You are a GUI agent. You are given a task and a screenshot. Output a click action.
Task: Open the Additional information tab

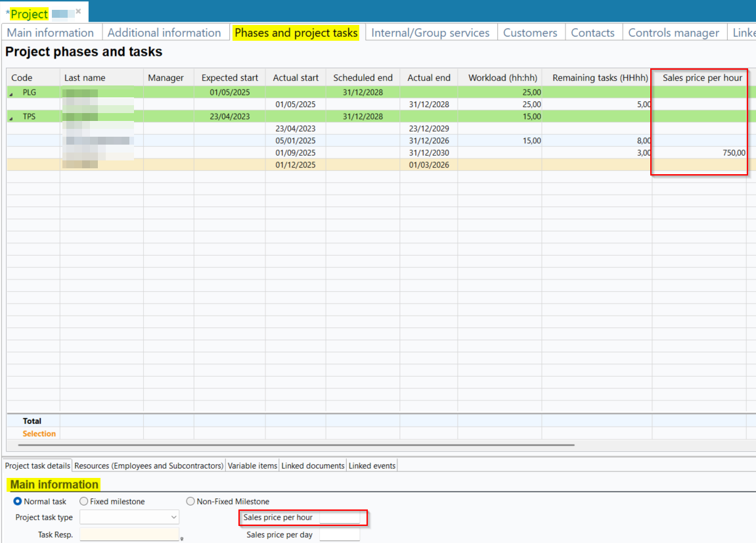164,33
